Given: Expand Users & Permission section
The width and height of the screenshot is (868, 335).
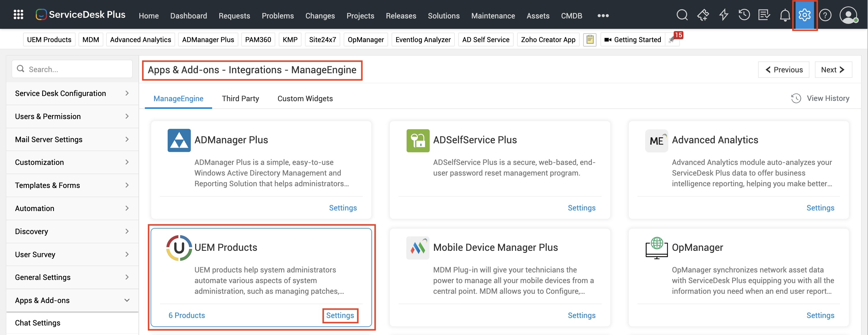Looking at the screenshot, I should coord(72,116).
